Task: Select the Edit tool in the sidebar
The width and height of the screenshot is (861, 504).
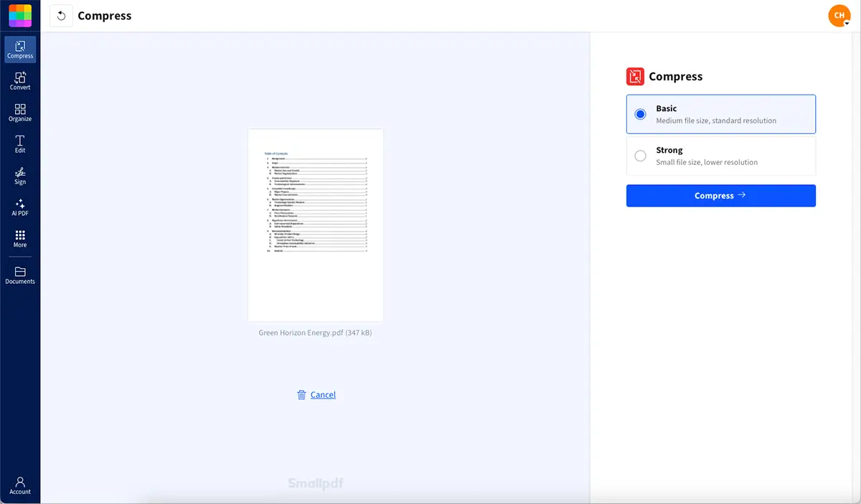Action: [x=19, y=143]
